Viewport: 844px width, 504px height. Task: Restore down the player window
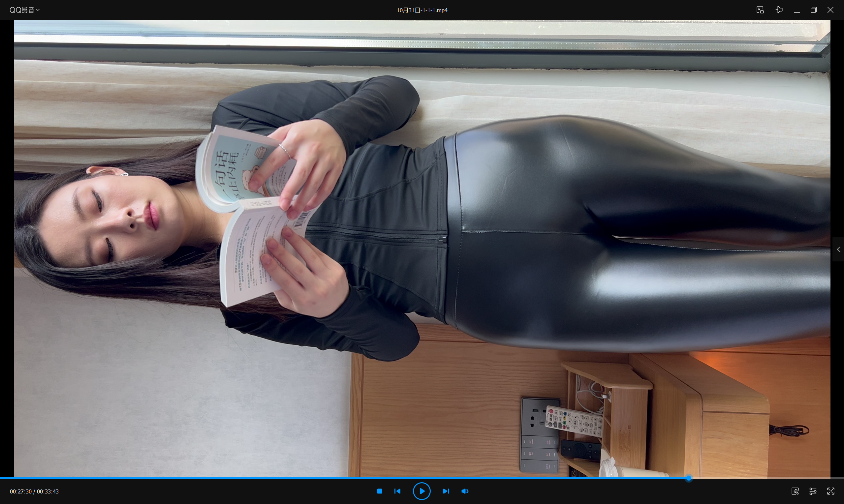pos(813,10)
